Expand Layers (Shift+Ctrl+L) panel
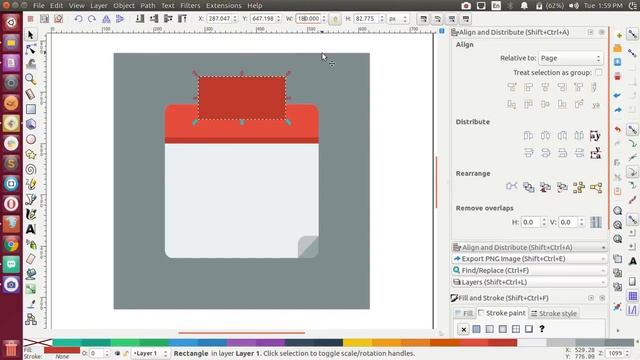Image resolution: width=640 pixels, height=360 pixels. coord(529,282)
